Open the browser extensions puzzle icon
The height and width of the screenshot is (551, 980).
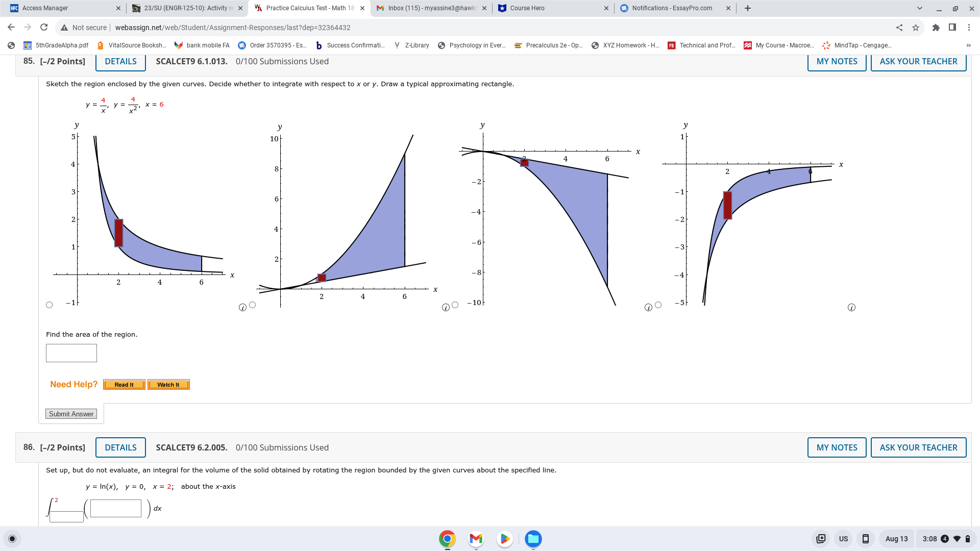coord(936,28)
